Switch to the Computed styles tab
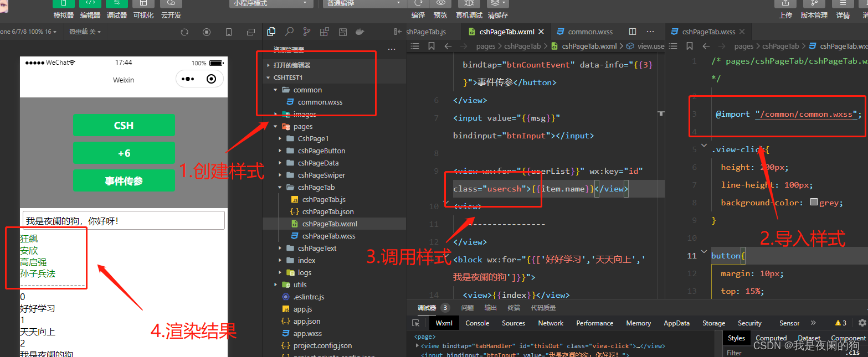868x357 pixels. click(771, 338)
